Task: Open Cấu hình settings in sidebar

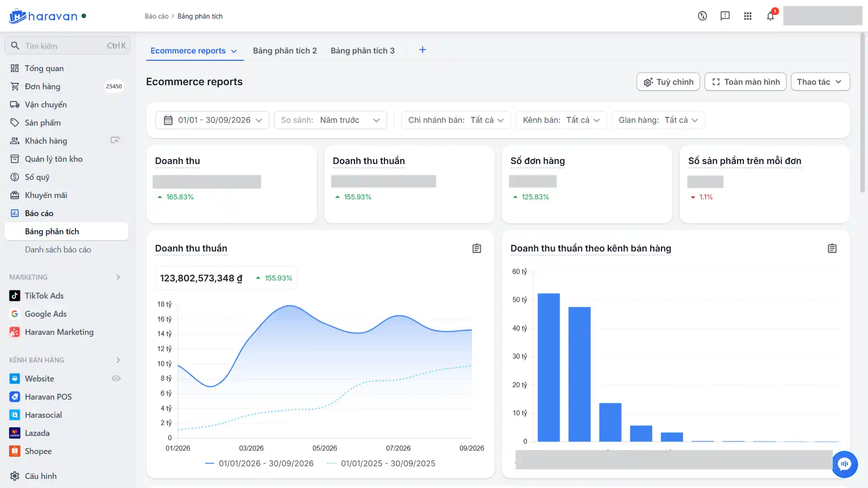Action: [66, 476]
